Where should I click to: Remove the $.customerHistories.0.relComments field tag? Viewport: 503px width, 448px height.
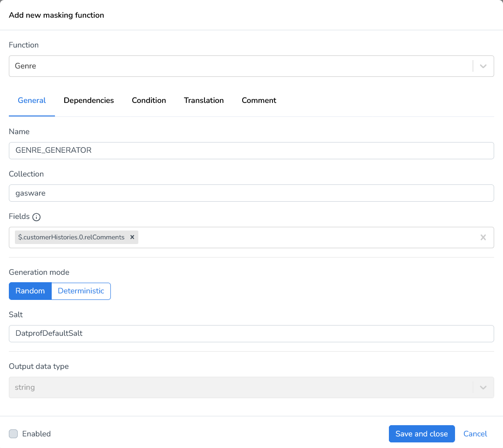[x=132, y=238]
